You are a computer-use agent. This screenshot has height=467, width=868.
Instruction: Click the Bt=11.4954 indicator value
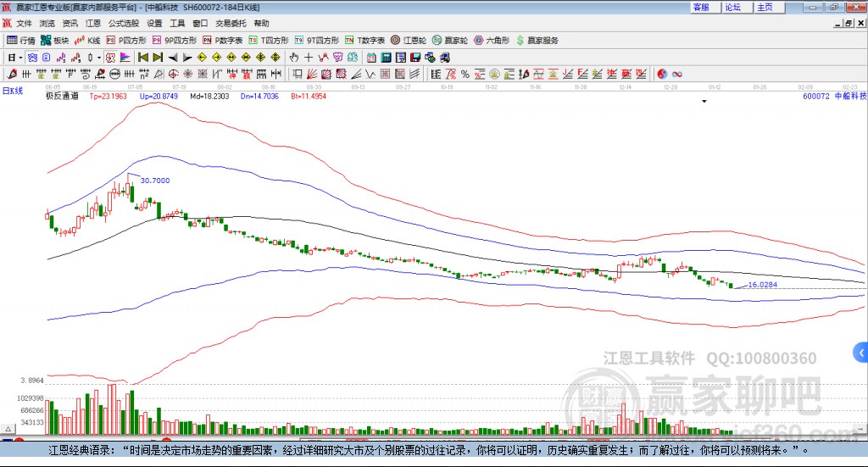[309, 96]
